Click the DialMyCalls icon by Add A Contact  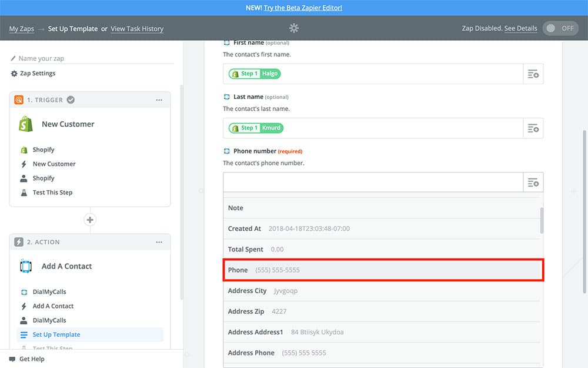click(25, 267)
